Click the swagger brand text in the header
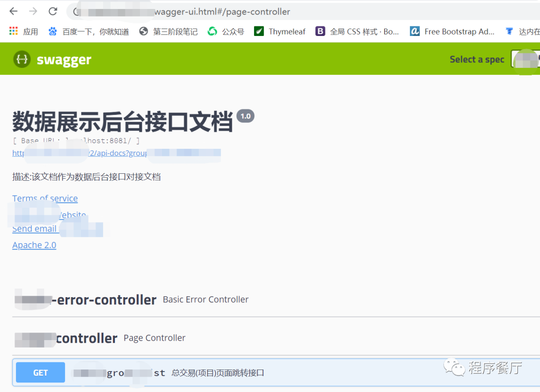 tap(64, 60)
